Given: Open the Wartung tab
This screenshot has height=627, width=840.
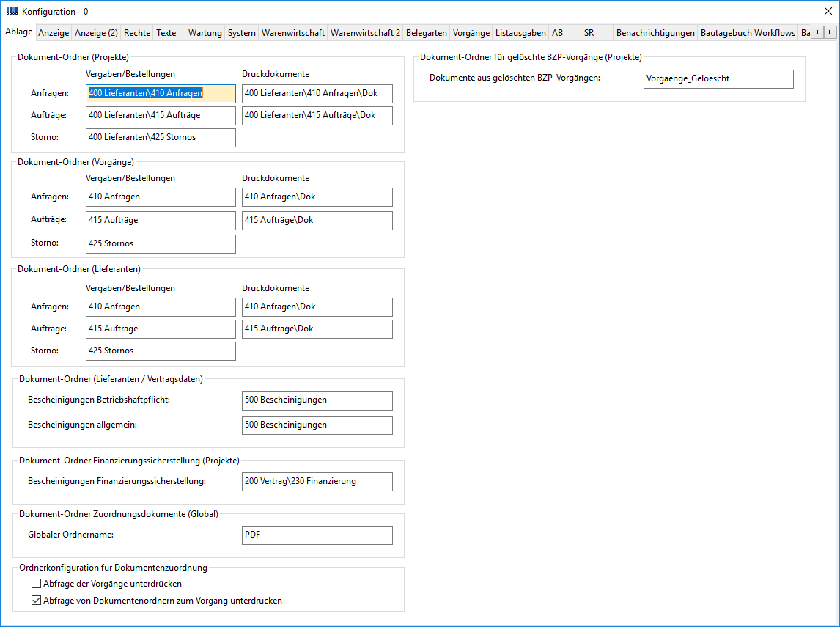Looking at the screenshot, I should click(205, 33).
